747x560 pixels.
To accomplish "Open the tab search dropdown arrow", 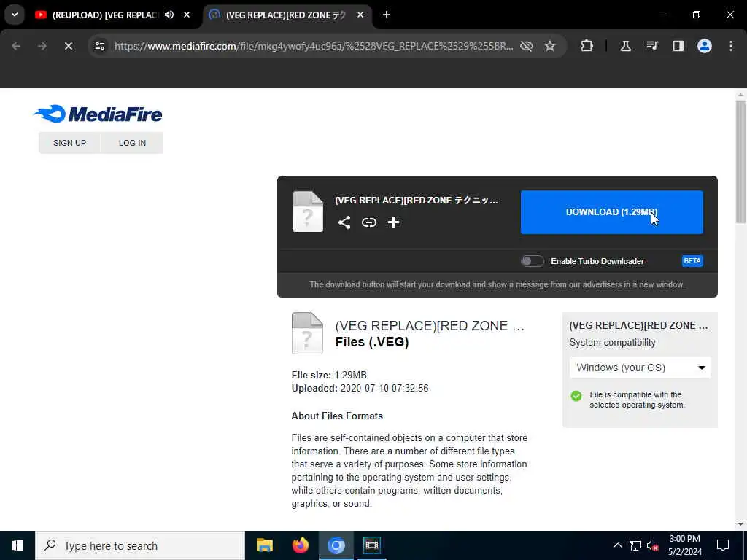I will [x=15, y=15].
